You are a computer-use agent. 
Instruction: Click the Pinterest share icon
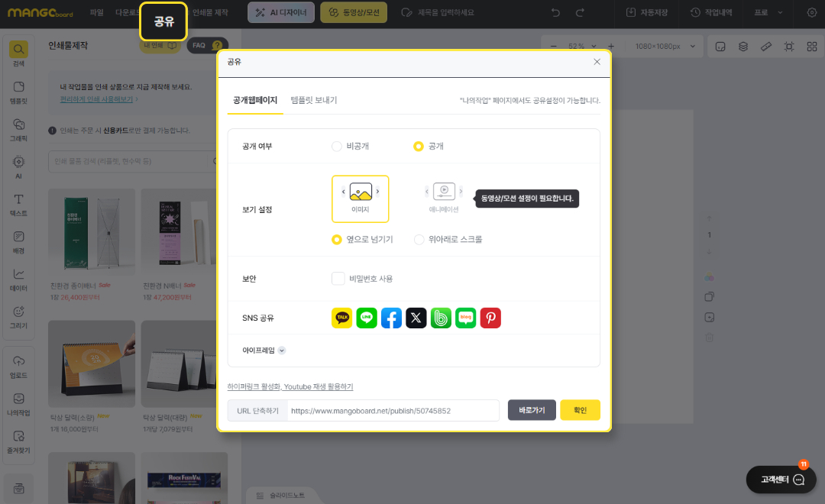490,318
